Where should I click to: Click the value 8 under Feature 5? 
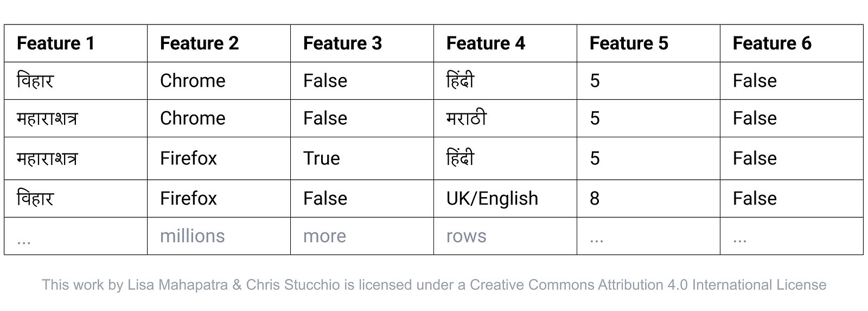pos(595,199)
